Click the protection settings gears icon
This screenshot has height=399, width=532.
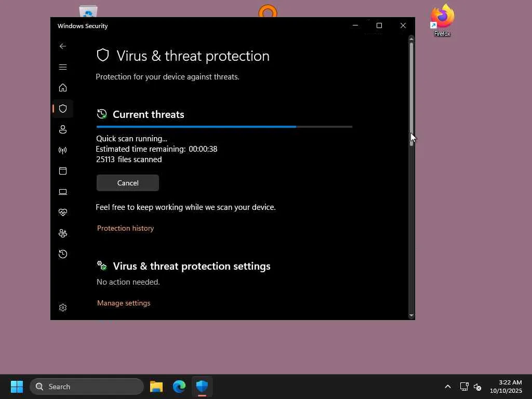pos(102,265)
